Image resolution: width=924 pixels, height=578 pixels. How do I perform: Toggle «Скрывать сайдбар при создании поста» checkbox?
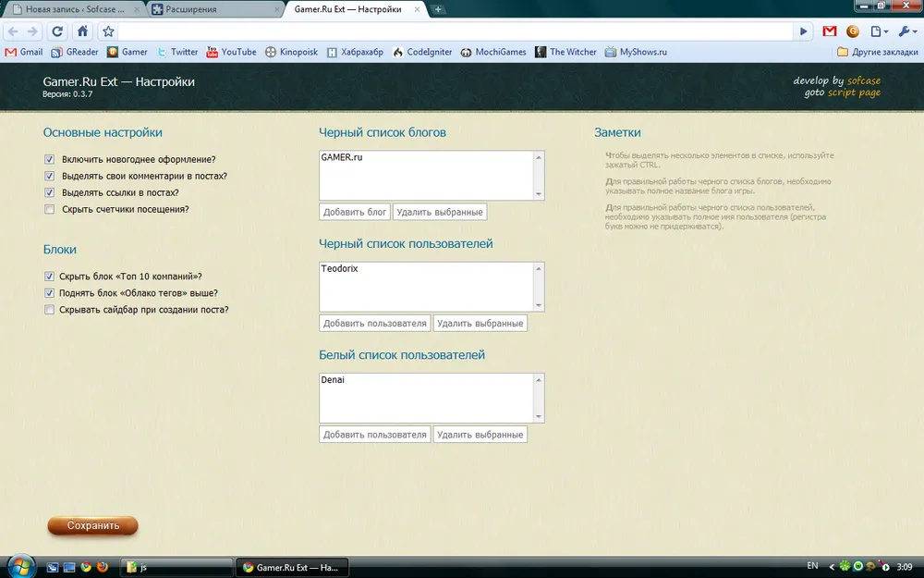coord(50,310)
